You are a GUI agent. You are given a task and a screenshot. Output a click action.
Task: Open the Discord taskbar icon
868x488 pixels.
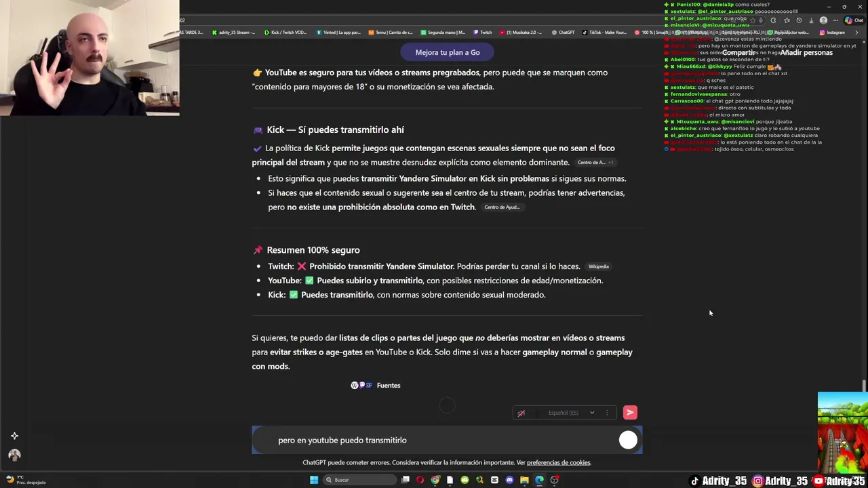509,480
